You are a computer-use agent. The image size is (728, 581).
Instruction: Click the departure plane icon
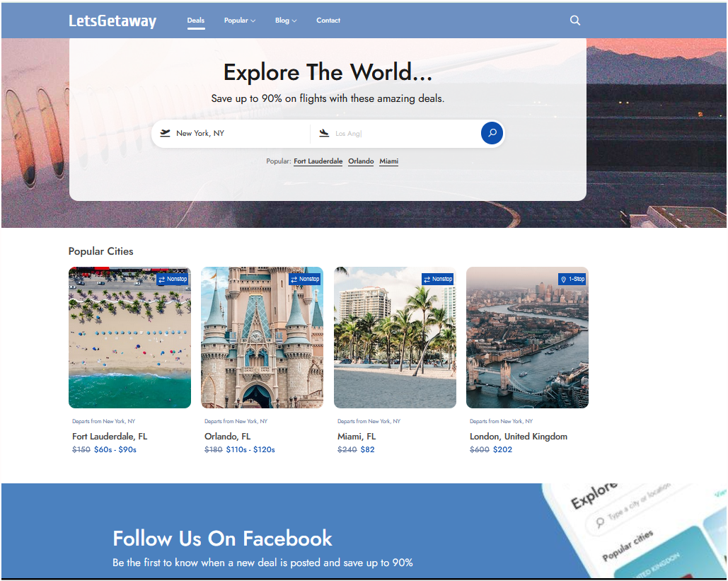pos(165,133)
